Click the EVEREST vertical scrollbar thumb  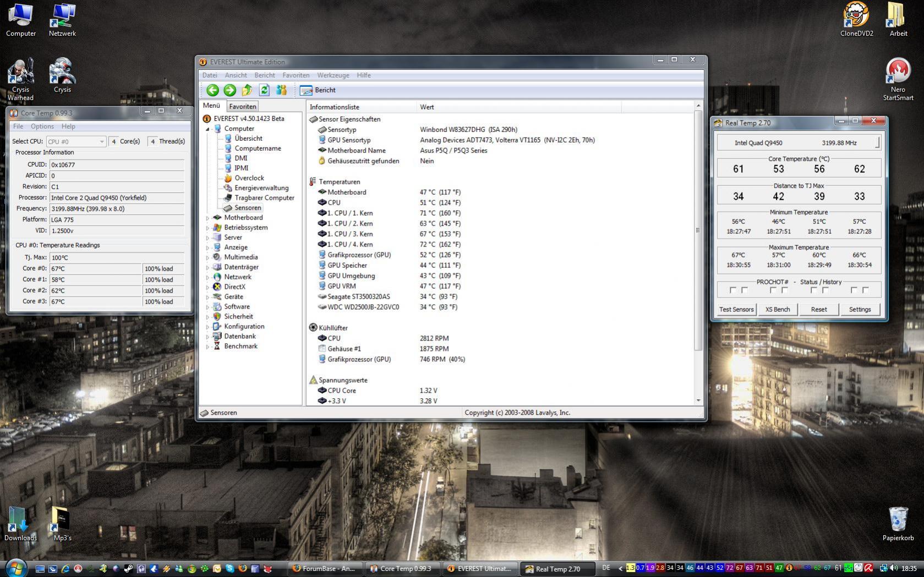tap(698, 230)
